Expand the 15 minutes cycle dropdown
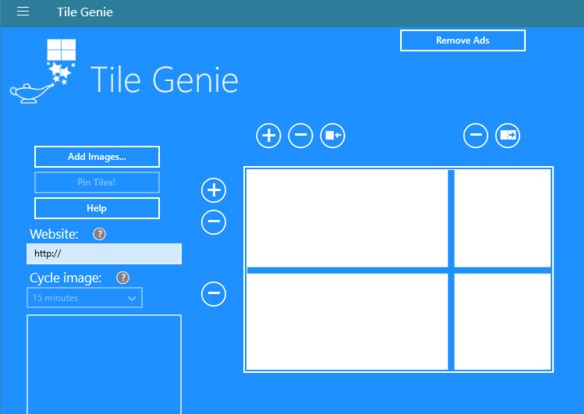This screenshot has width=584, height=414. 85,298
